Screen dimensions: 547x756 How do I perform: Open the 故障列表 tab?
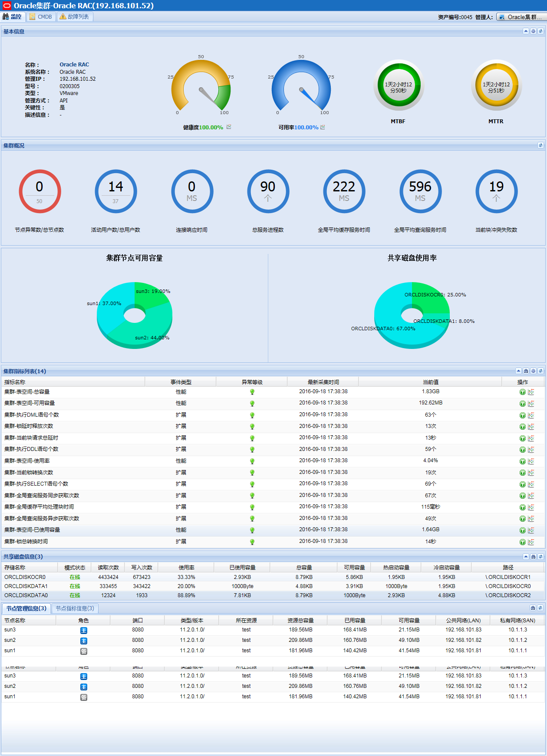click(x=75, y=16)
